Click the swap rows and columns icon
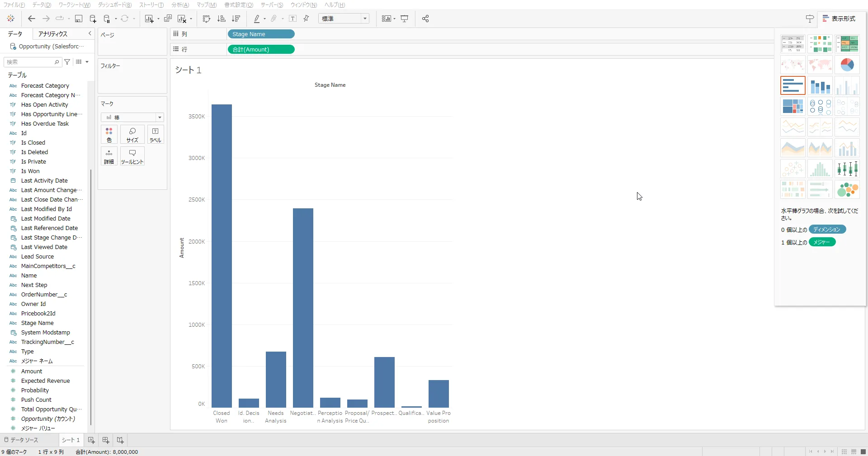The height and width of the screenshot is (456, 868). (x=207, y=19)
